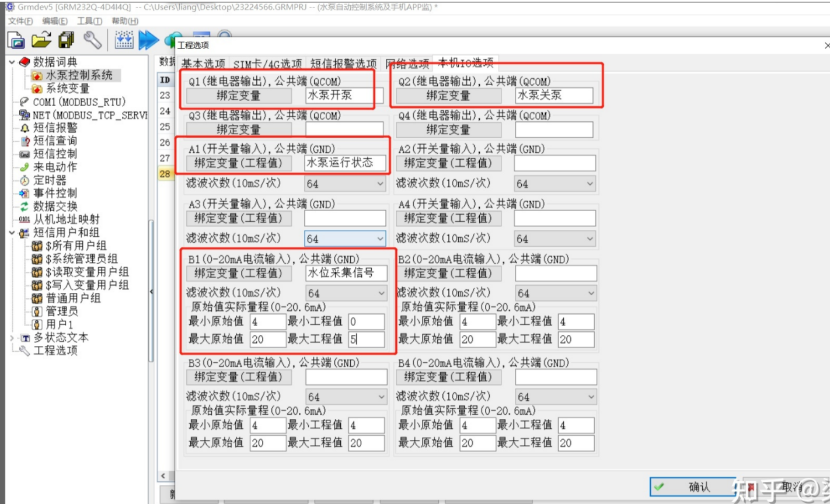Click the group icon beside $系统管理员组
This screenshot has height=504, width=830.
tap(37, 259)
